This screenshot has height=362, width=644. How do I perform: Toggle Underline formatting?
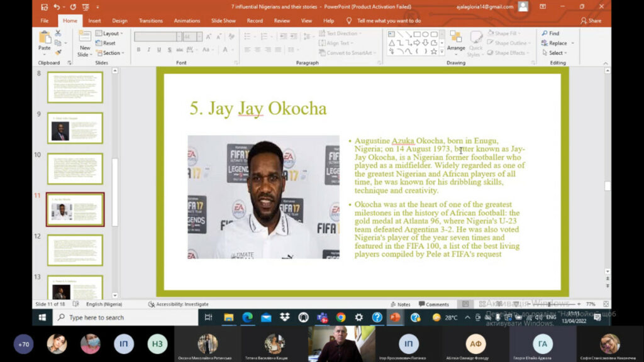pyautogui.click(x=158, y=50)
